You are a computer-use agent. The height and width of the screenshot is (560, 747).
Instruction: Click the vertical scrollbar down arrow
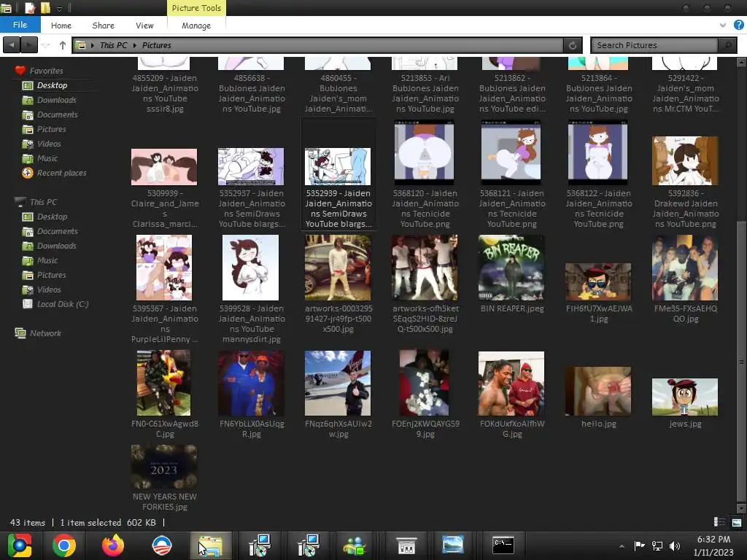point(741,508)
